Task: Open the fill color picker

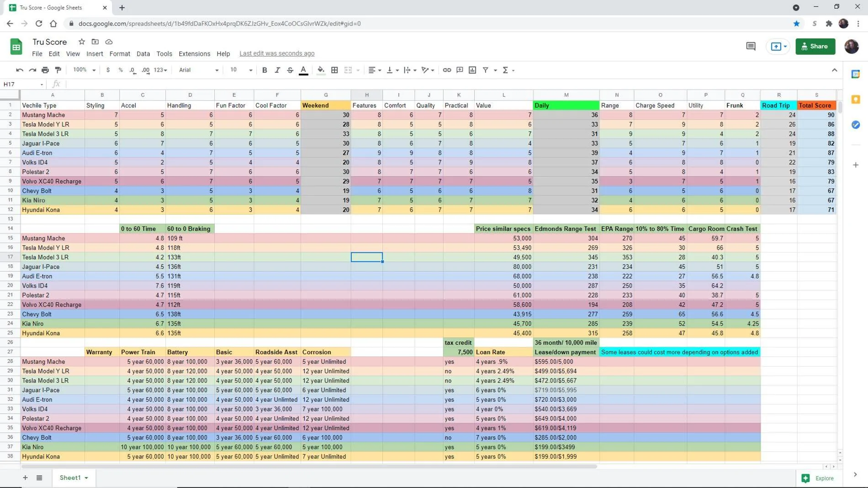Action: pos(321,70)
